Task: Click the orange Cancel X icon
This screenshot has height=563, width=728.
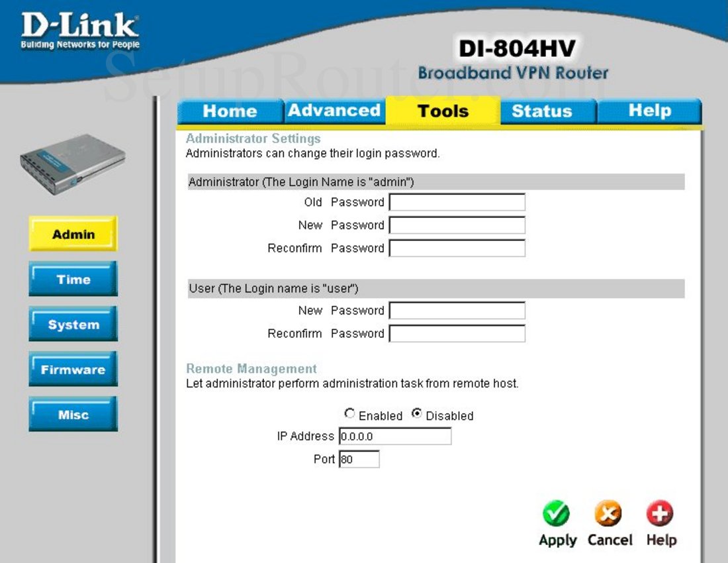Action: (x=608, y=513)
